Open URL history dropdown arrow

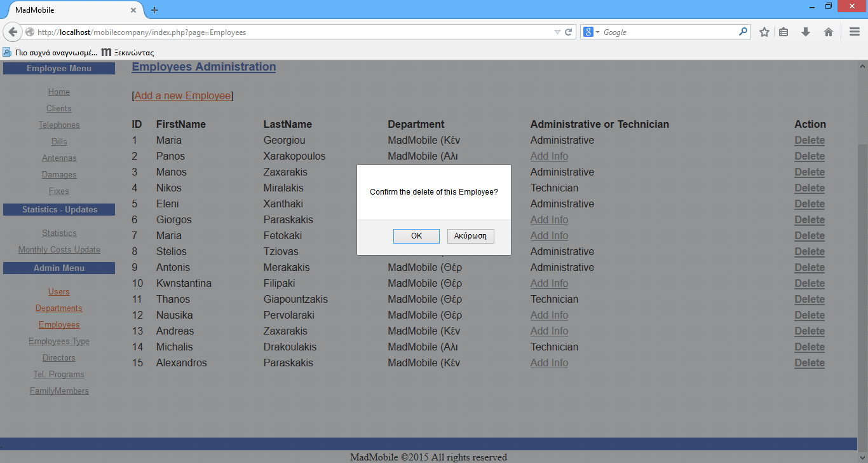[557, 32]
